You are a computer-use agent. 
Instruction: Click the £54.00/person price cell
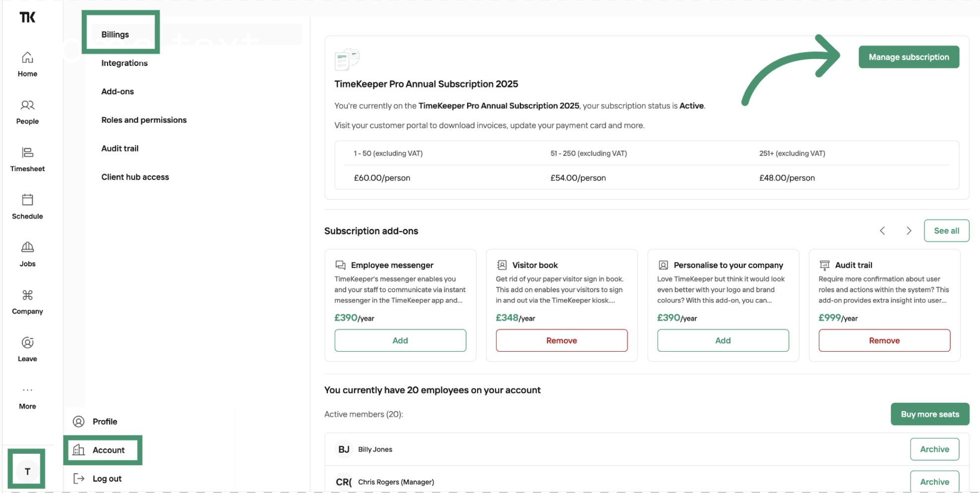578,178
